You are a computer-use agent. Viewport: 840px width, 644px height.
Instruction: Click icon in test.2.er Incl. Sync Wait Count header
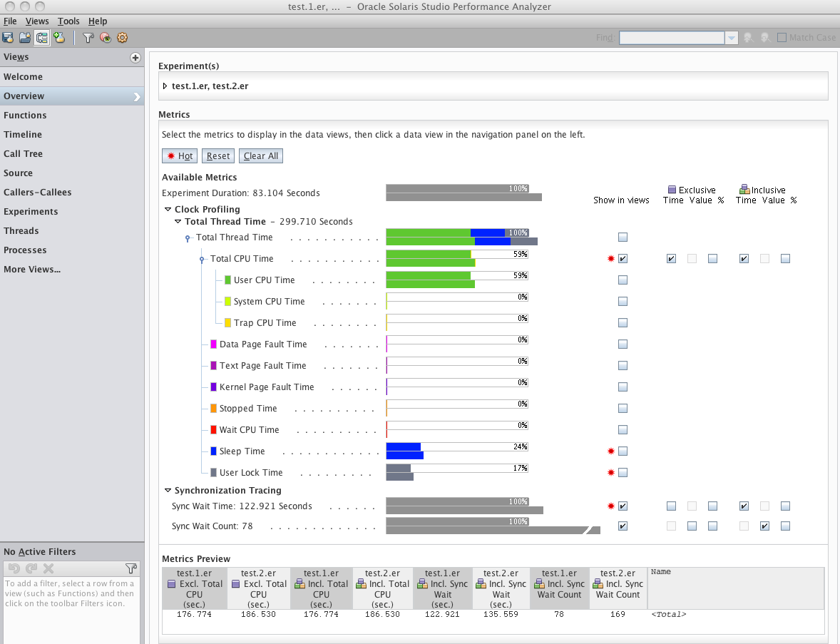pos(598,584)
